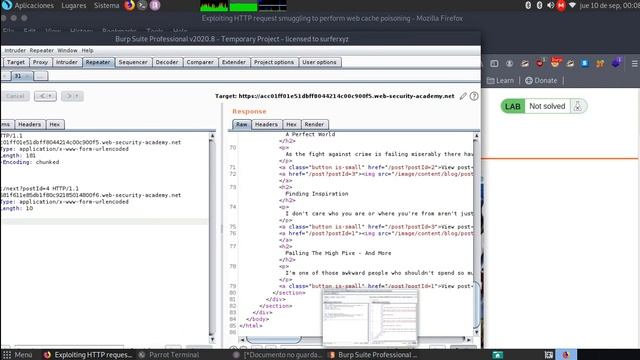This screenshot has width=640, height=360.
Task: Open the Render response tab
Action: [x=314, y=124]
